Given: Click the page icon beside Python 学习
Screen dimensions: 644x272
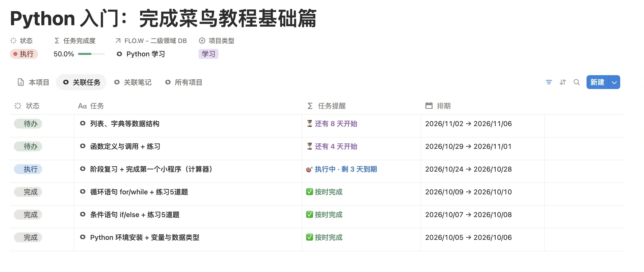Looking at the screenshot, I should tap(119, 54).
